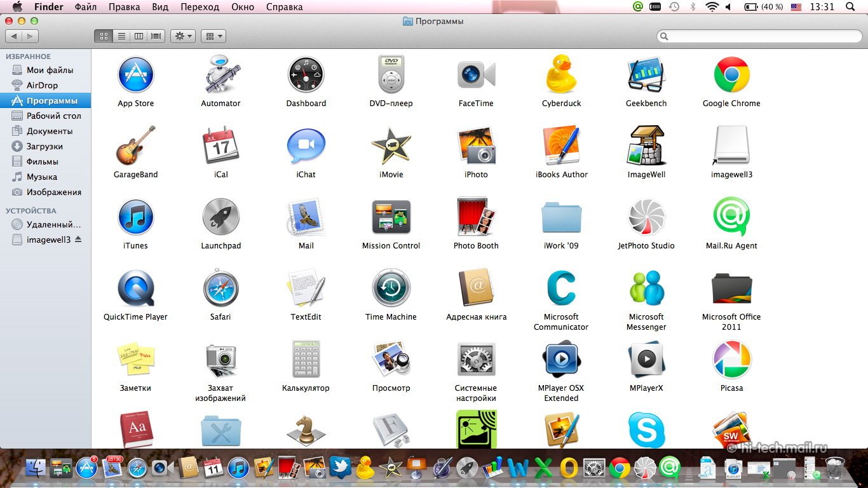Switch to column view mode
This screenshot has height=488, width=868.
coord(139,36)
